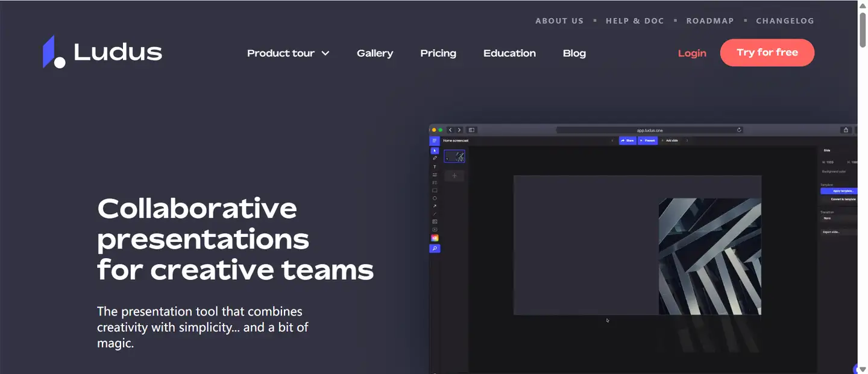Click the headline "Collaborative presentations for creative teams"
The width and height of the screenshot is (868, 374).
tap(236, 239)
